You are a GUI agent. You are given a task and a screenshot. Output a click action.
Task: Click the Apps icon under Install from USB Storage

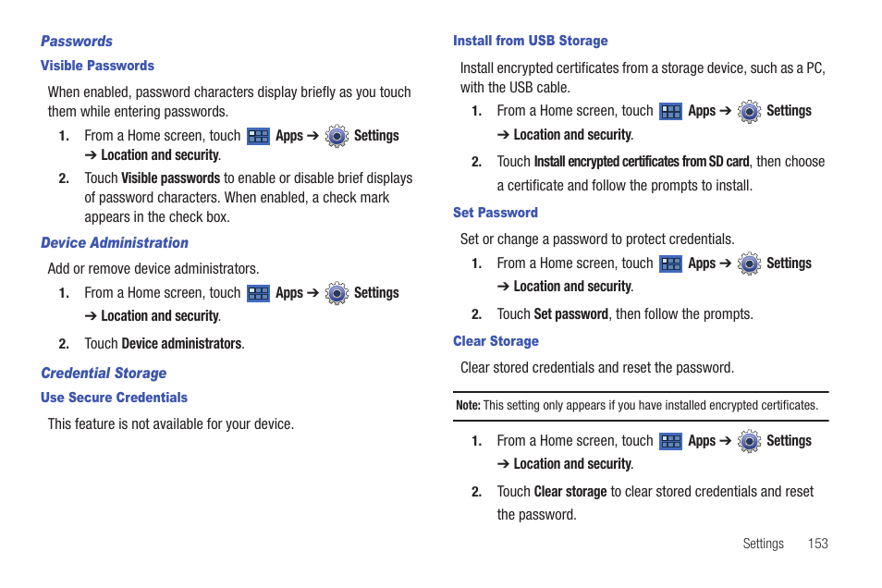click(x=670, y=112)
